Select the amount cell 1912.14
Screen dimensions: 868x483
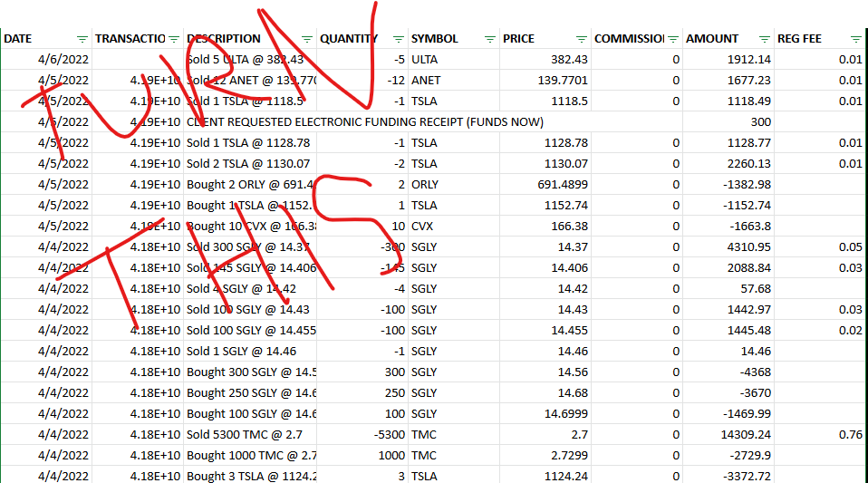tap(728, 59)
